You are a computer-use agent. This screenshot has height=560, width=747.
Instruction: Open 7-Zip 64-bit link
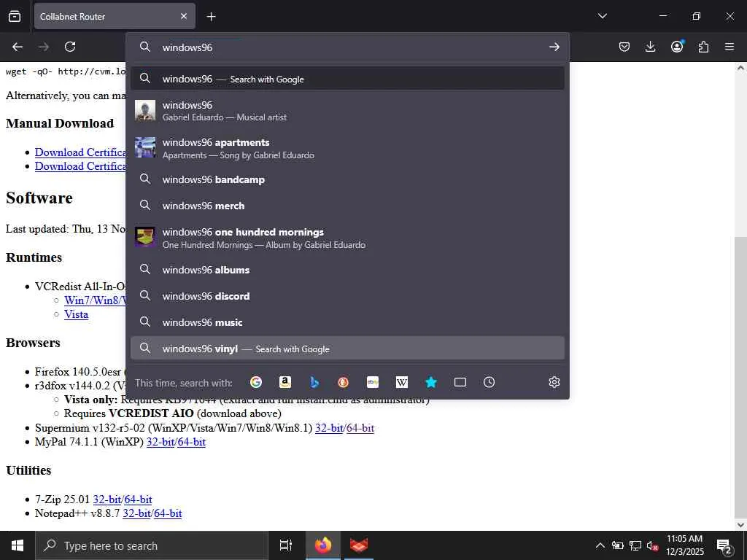tap(138, 499)
